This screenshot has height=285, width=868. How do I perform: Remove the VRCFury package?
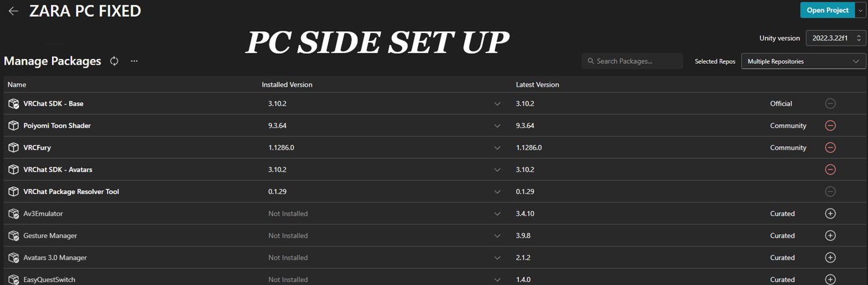(x=830, y=147)
